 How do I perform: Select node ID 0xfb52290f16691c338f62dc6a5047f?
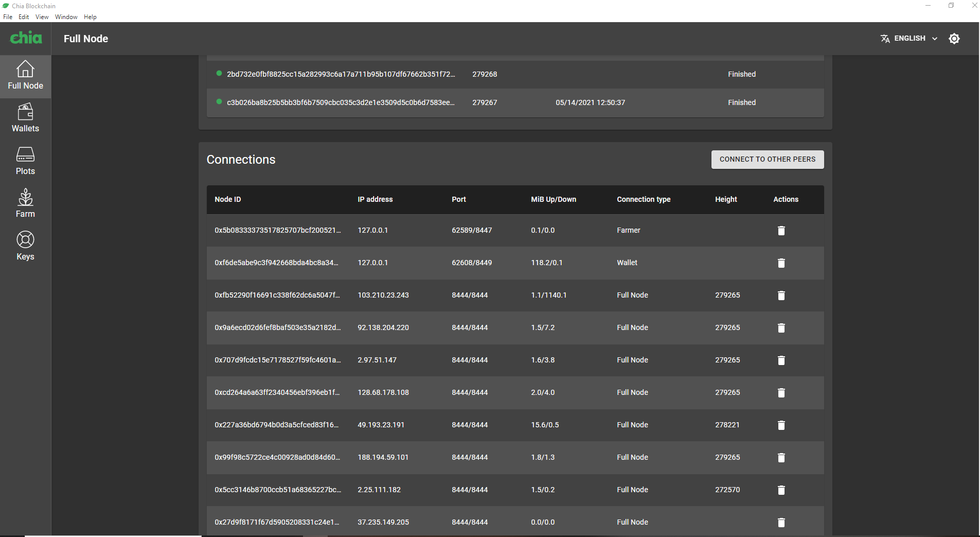coord(277,295)
